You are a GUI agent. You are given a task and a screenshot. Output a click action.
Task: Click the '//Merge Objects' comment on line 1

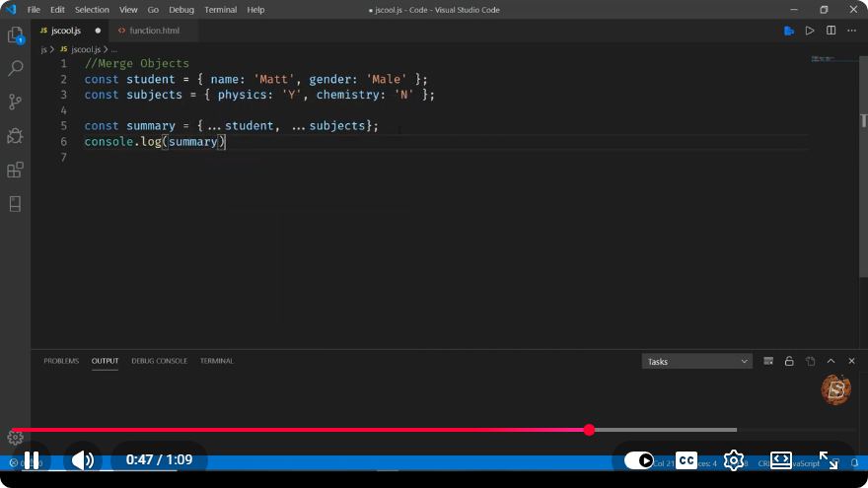pyautogui.click(x=137, y=63)
